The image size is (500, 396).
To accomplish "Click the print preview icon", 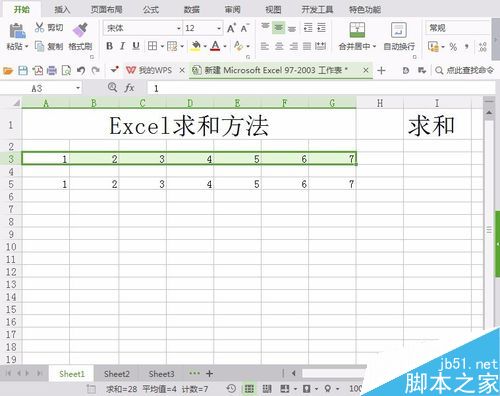I will pyautogui.click(x=66, y=71).
